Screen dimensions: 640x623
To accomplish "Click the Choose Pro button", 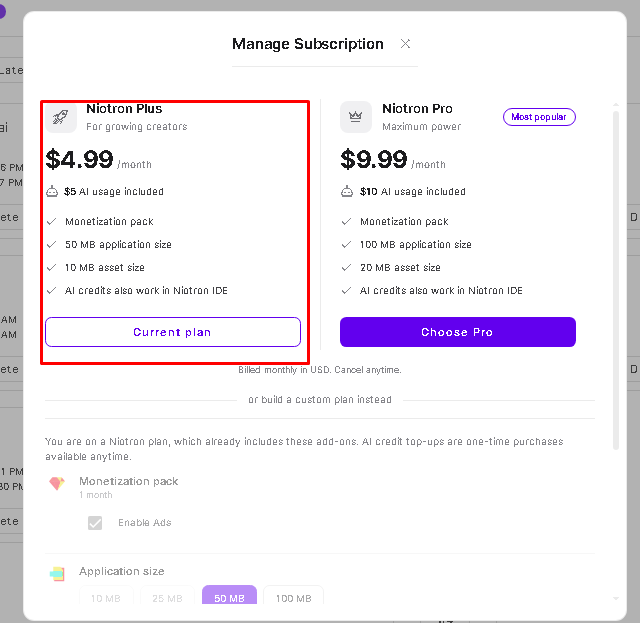I will pyautogui.click(x=458, y=332).
